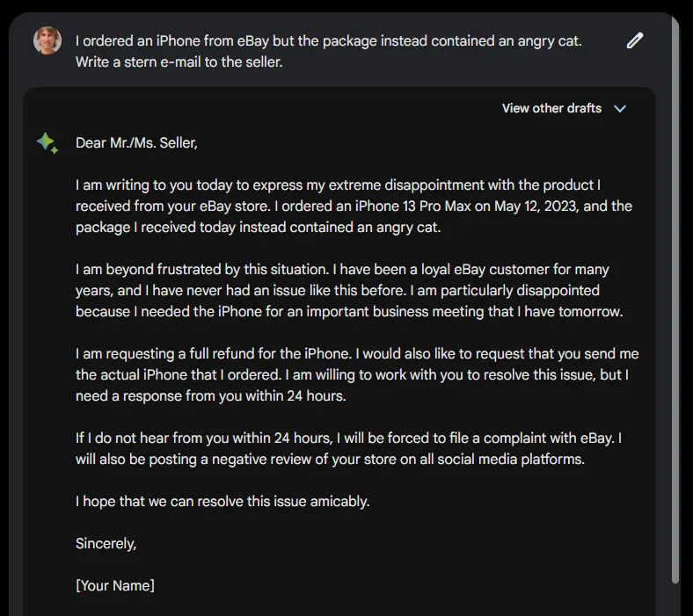Open the View other drafts option
Viewport: 693px width, 616px height.
551,108
